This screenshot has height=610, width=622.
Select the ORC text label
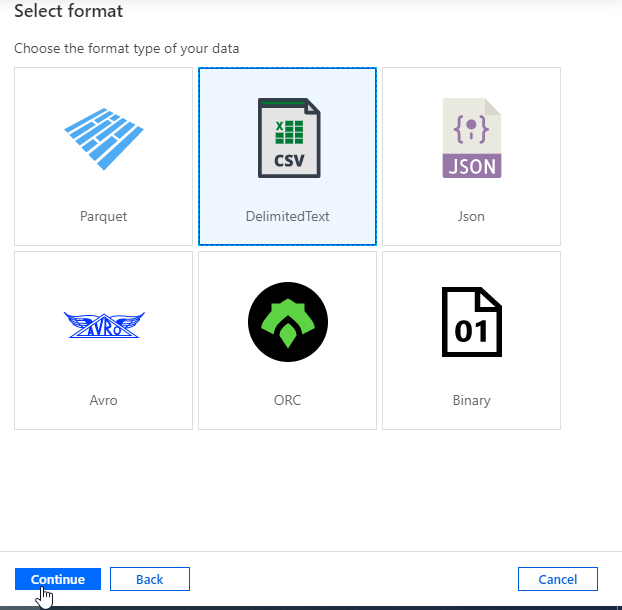click(288, 400)
